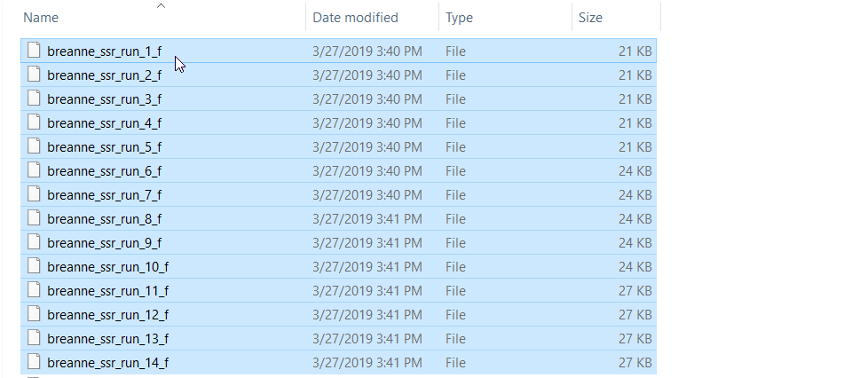Viewport: 868px width, 378px height.
Task: Select the file name breanne_ssr_run_4_f
Action: coord(104,123)
